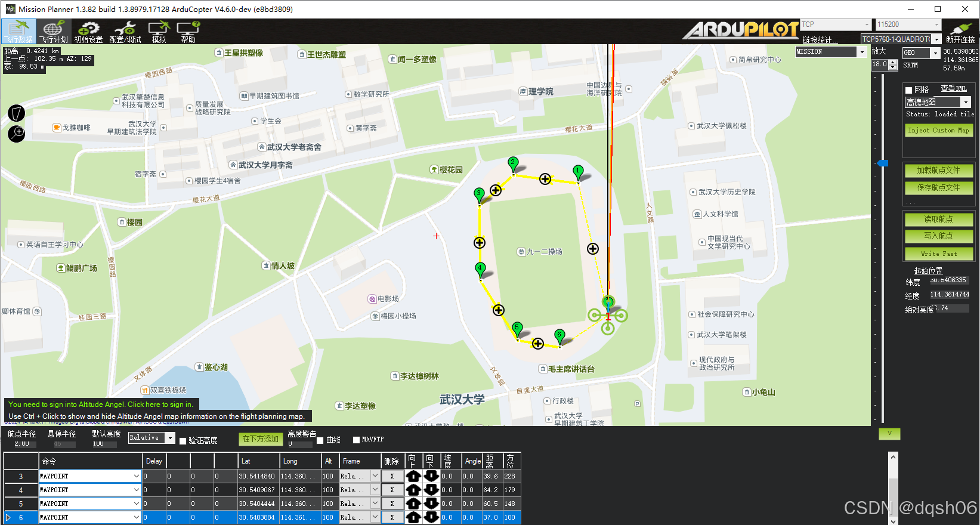Click the map zoom slider handle
Image resolution: width=980 pixels, height=525 pixels.
tap(883, 163)
